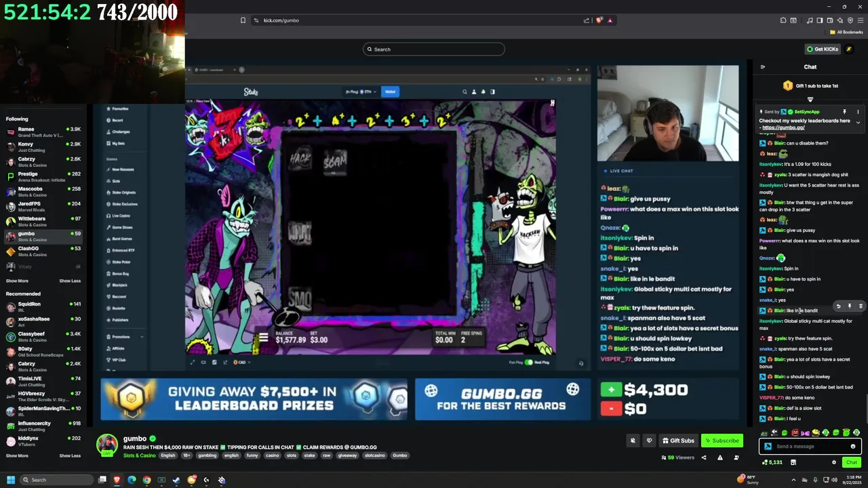Image resolution: width=868 pixels, height=488 pixels.
Task: Open gumbo streamer avatar
Action: 106,445
